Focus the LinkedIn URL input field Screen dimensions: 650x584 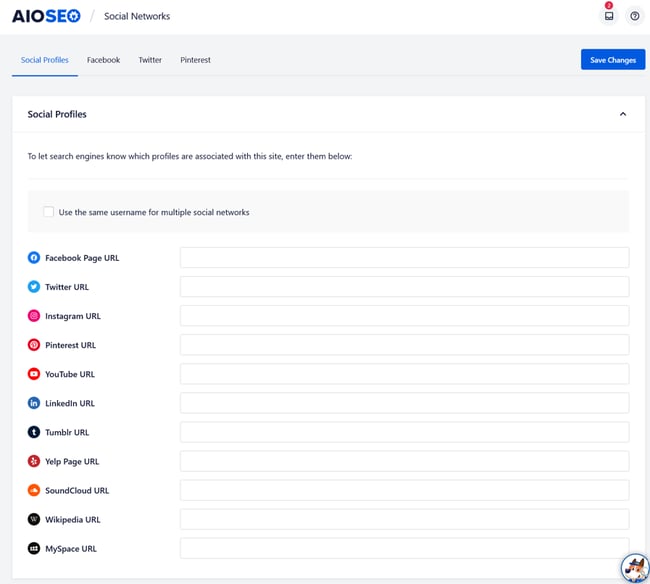click(405, 403)
